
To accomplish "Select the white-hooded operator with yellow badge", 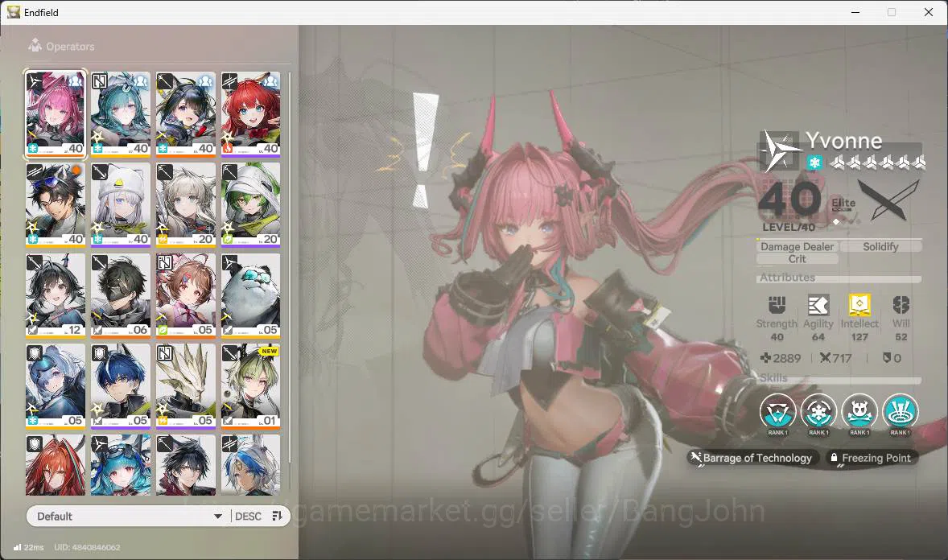I will pyautogui.click(x=121, y=204).
